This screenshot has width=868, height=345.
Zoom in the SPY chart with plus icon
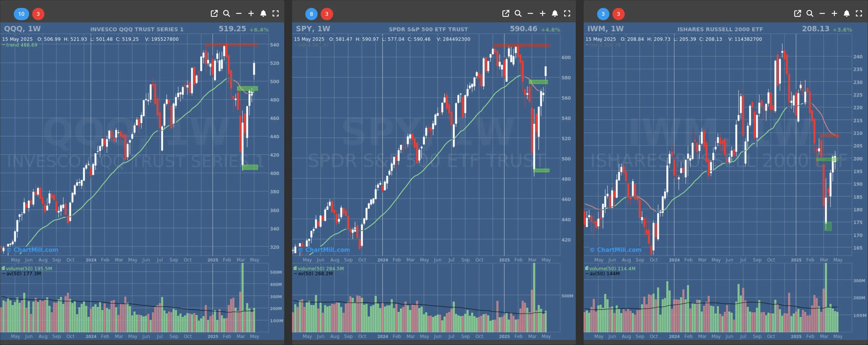coord(542,14)
